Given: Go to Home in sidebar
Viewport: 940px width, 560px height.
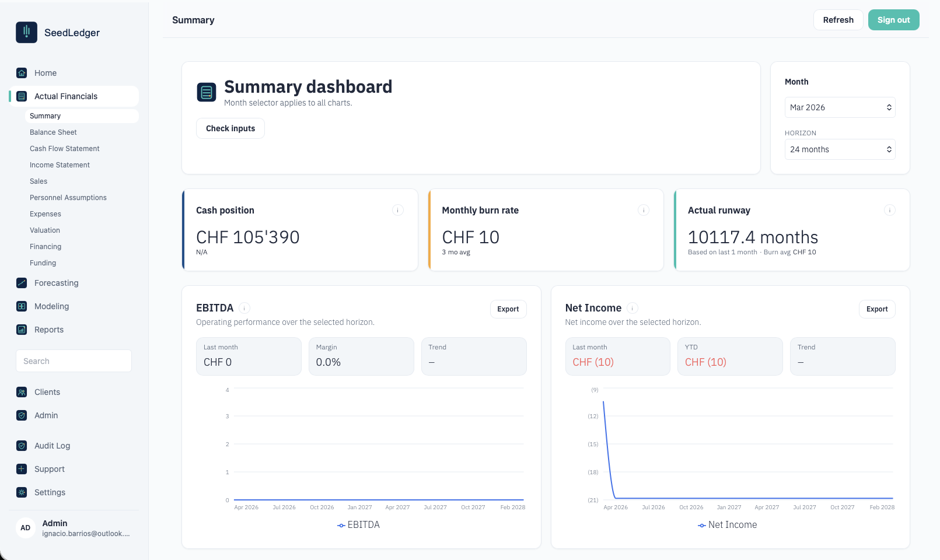Looking at the screenshot, I should [x=74, y=73].
